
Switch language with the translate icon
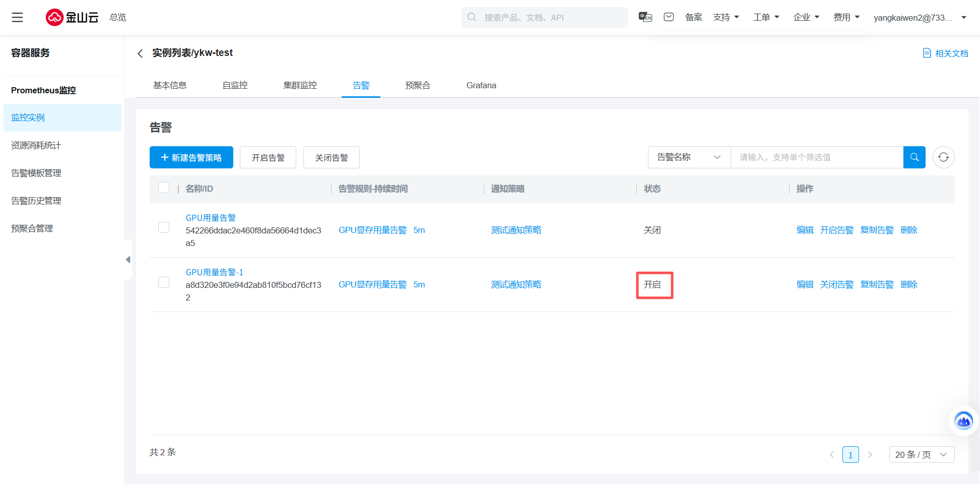(x=645, y=17)
